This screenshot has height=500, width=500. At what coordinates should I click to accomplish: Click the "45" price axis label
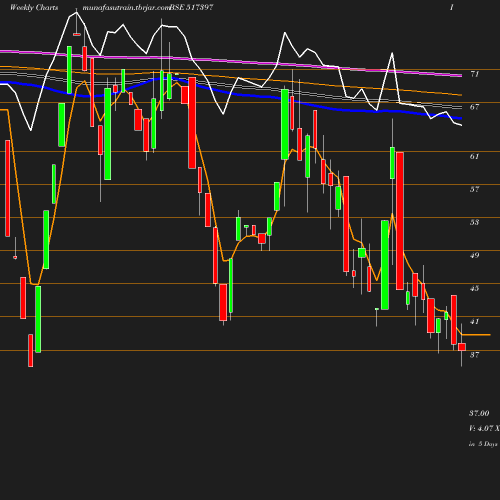475,288
